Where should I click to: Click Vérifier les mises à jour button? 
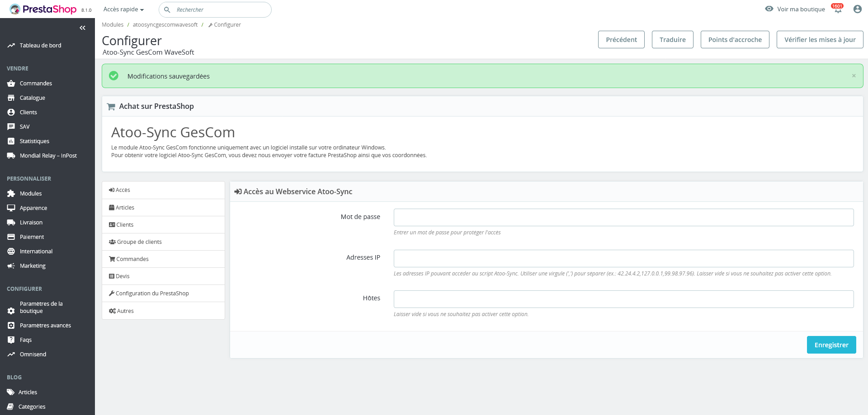coord(820,40)
